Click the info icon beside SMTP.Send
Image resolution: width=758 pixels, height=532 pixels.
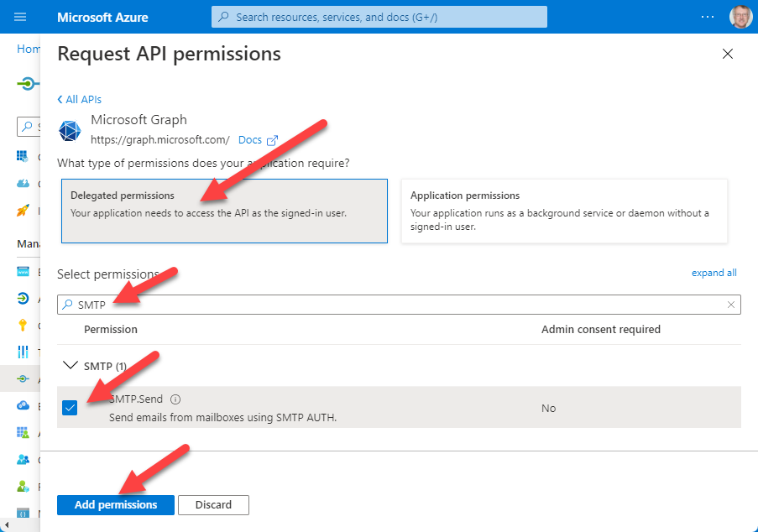[x=175, y=399]
